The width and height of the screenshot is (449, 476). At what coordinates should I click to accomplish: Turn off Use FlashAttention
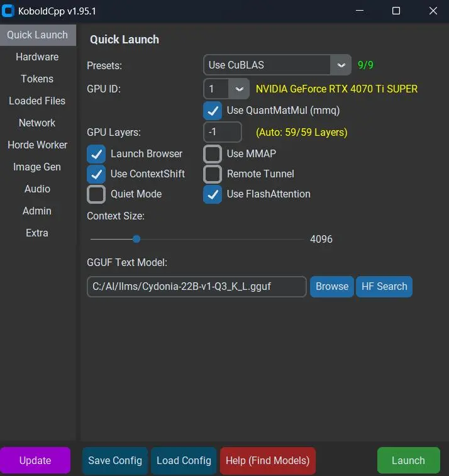coord(213,194)
